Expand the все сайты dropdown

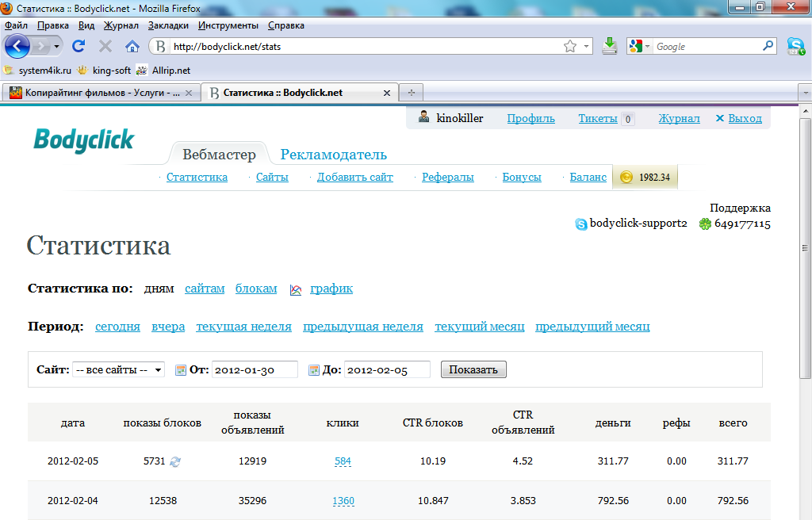(x=119, y=370)
